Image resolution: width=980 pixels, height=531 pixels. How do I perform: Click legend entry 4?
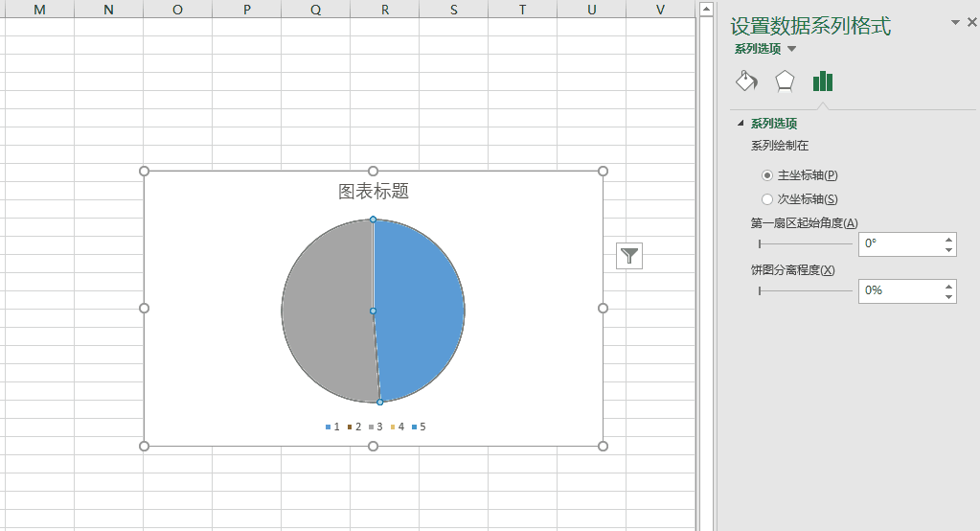[398, 427]
